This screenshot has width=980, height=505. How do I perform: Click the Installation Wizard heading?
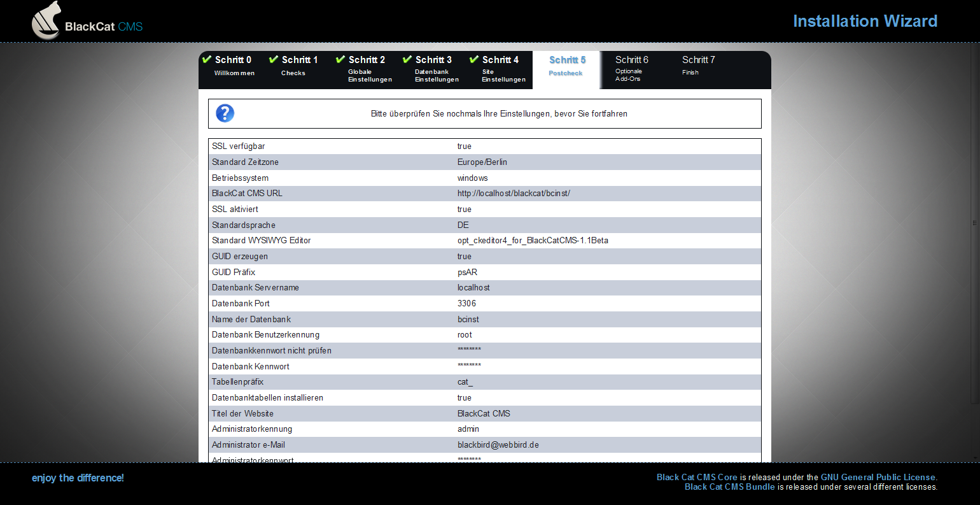point(865,21)
